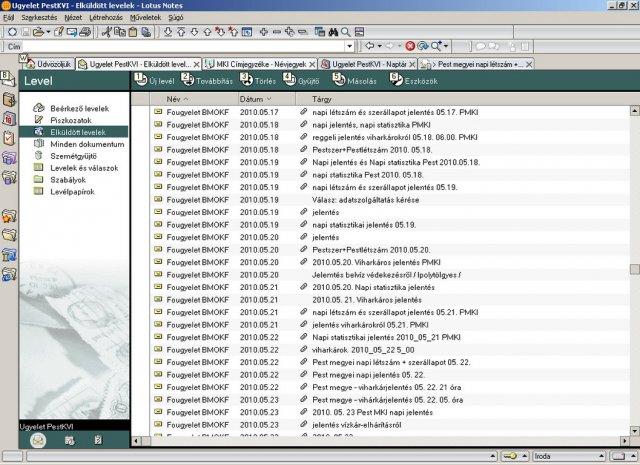Image resolution: width=640 pixels, height=465 pixels.
Task: Click the scissors cut icon in toolbar
Action: coord(107,32)
